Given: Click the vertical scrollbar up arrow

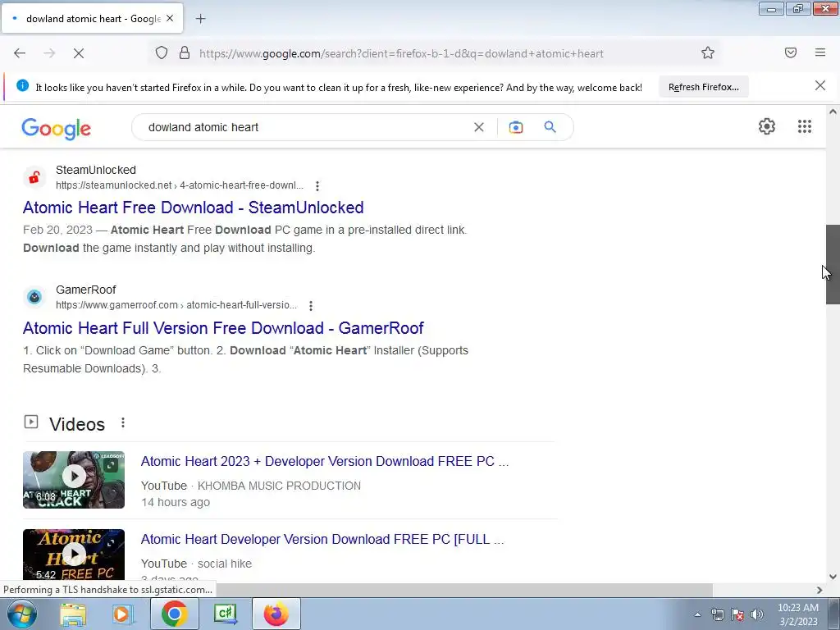Looking at the screenshot, I should click(x=833, y=112).
